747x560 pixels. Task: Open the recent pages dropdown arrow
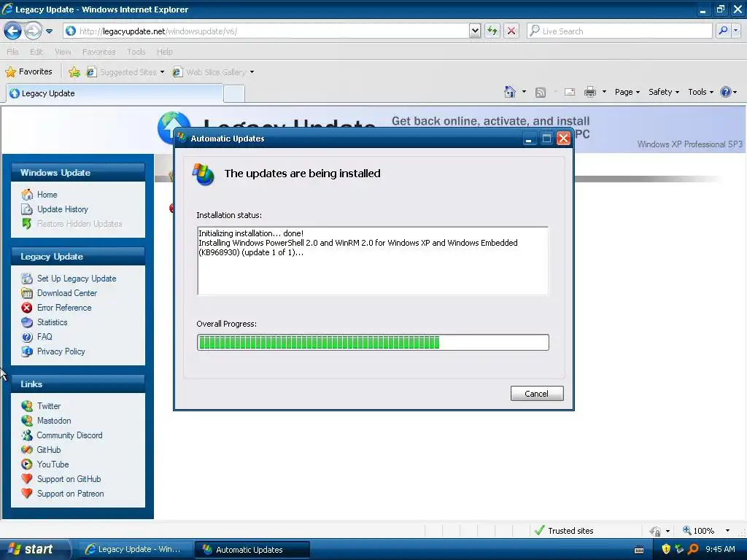pyautogui.click(x=49, y=31)
